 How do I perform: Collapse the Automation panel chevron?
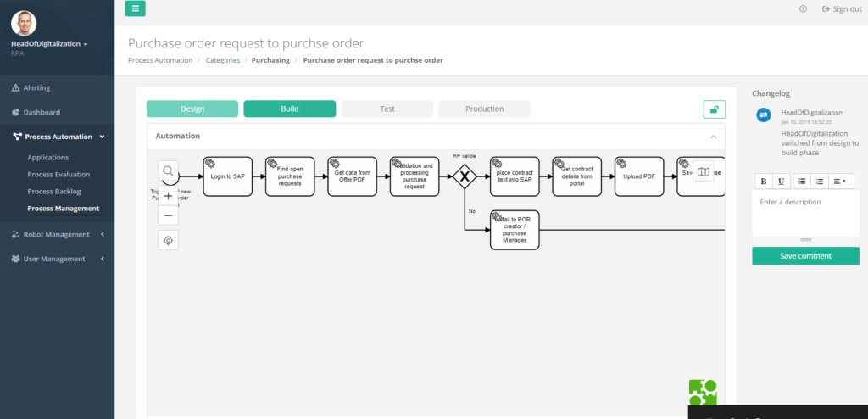714,137
